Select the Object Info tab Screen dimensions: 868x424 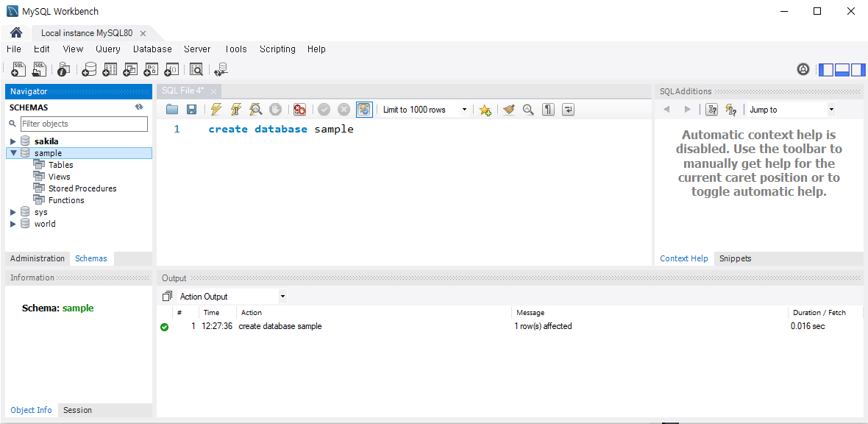tap(31, 410)
